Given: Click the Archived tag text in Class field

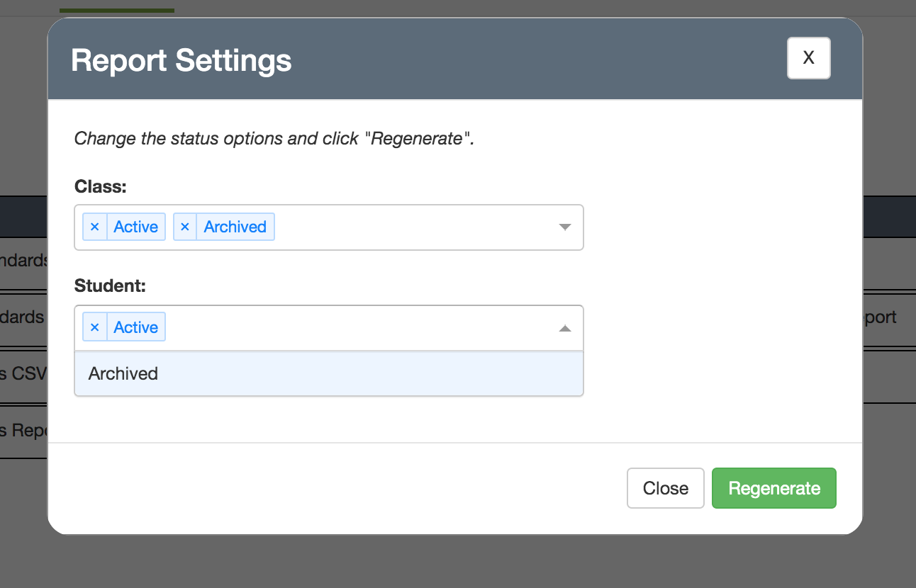Looking at the screenshot, I should [235, 227].
